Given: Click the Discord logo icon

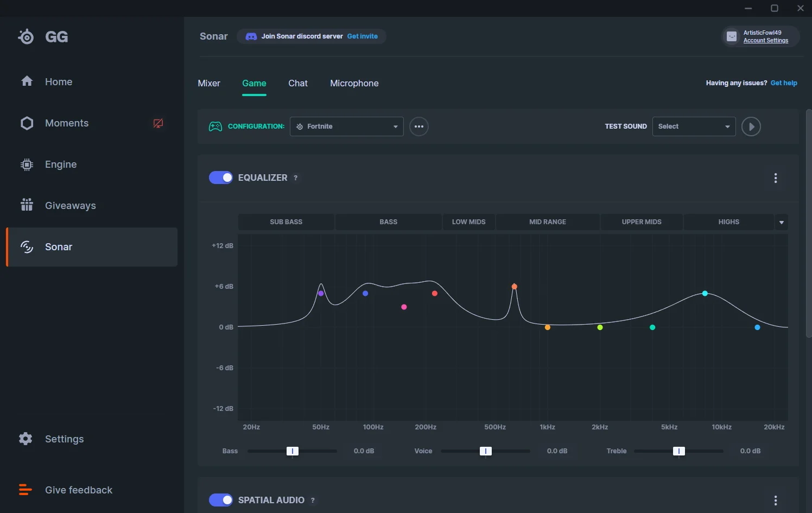Looking at the screenshot, I should point(251,36).
